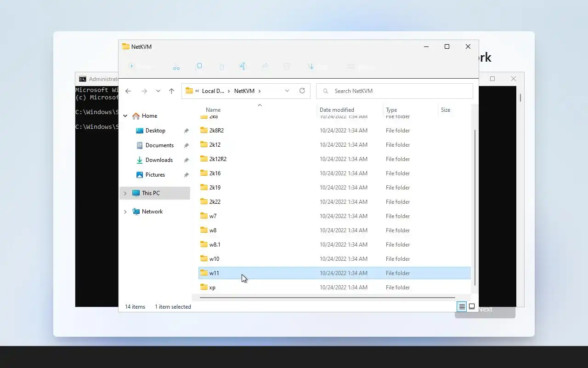Click the file list horizontal scrollbar
This screenshot has width=588, height=368.
pos(328,298)
